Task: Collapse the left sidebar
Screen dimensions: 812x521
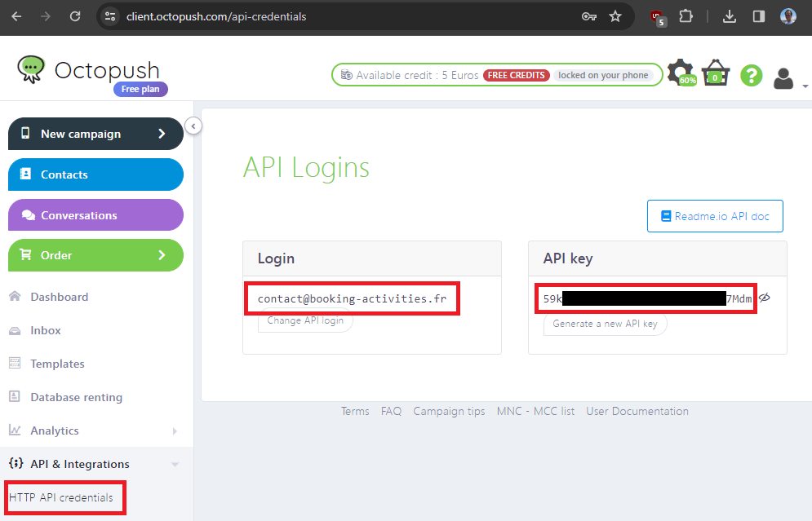Action: 193,126
